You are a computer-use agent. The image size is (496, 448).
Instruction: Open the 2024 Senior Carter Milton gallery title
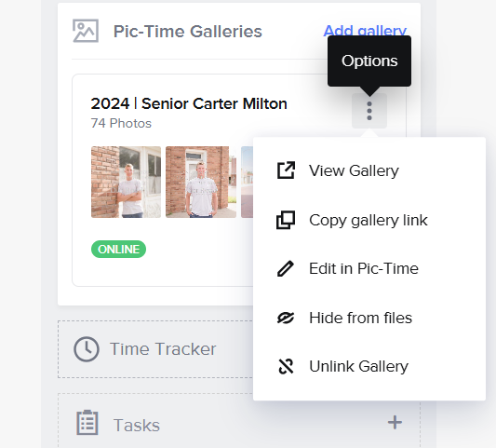[x=189, y=103]
